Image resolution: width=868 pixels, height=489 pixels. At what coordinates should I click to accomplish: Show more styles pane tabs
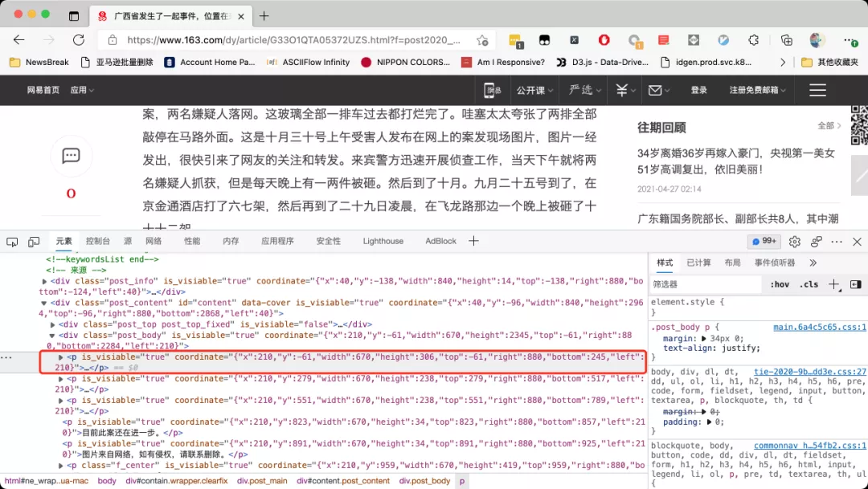813,263
